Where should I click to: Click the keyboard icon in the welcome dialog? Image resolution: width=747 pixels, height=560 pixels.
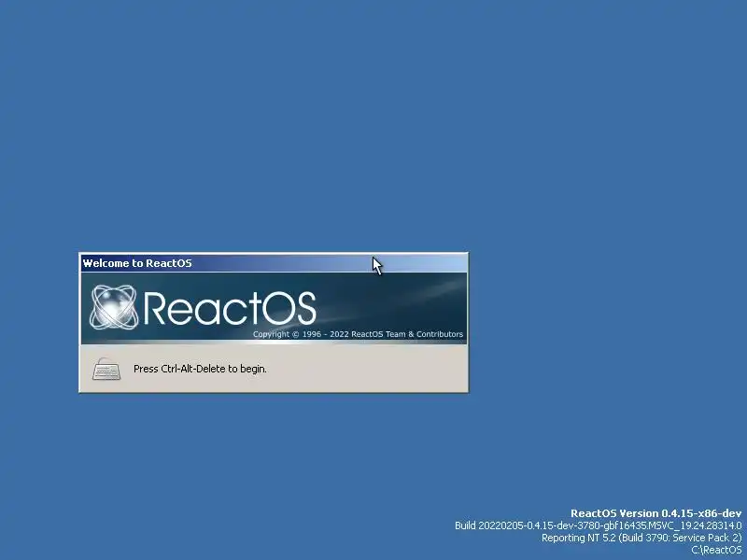[106, 369]
